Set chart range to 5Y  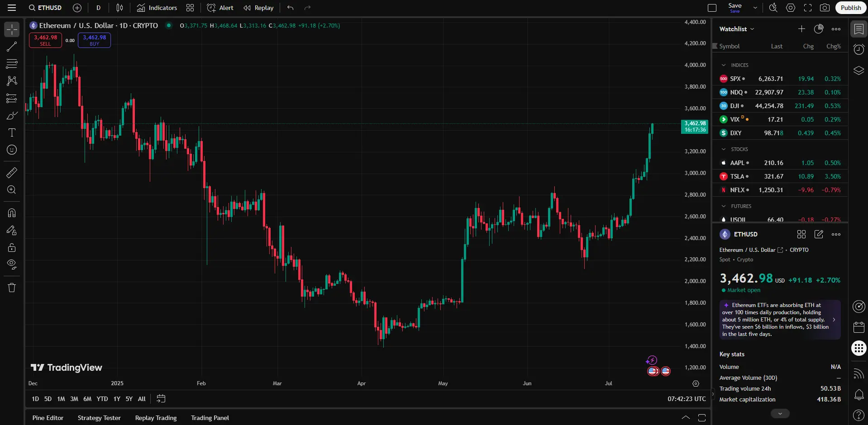click(x=129, y=399)
